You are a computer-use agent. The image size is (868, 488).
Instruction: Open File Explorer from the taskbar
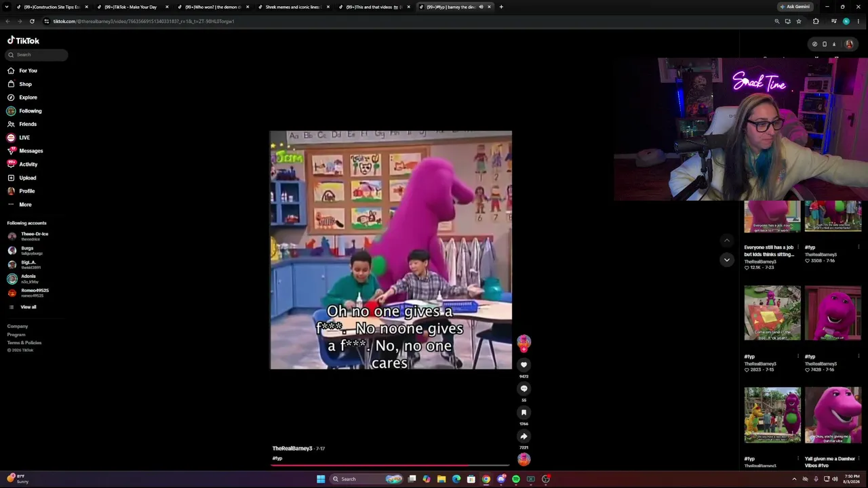[441, 479]
